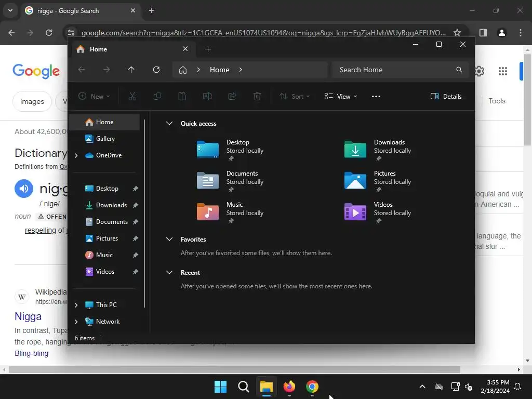
Task: Add a new File Explorer tab with plus
Action: pyautogui.click(x=208, y=49)
